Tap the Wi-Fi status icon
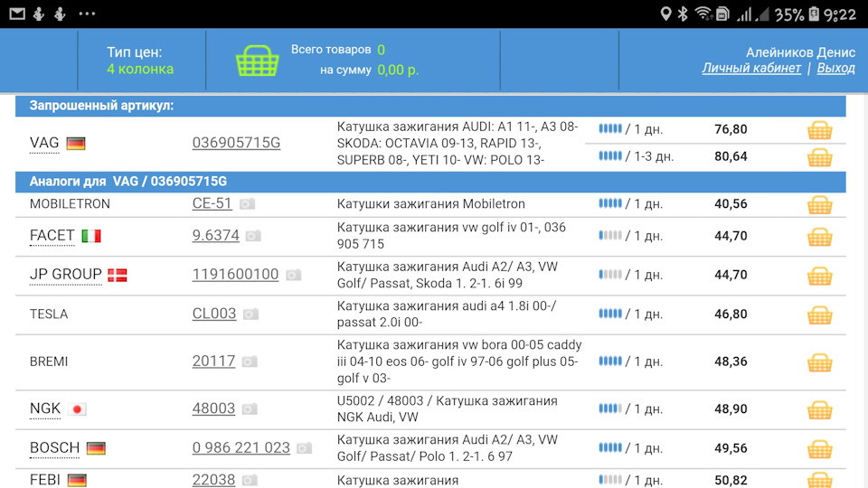This screenshot has height=488, width=868. 703,14
